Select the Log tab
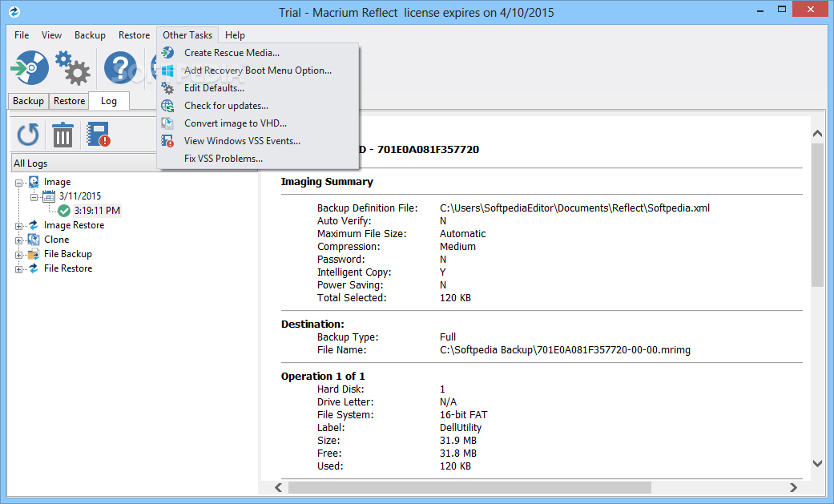Image resolution: width=834 pixels, height=504 pixels. (108, 101)
